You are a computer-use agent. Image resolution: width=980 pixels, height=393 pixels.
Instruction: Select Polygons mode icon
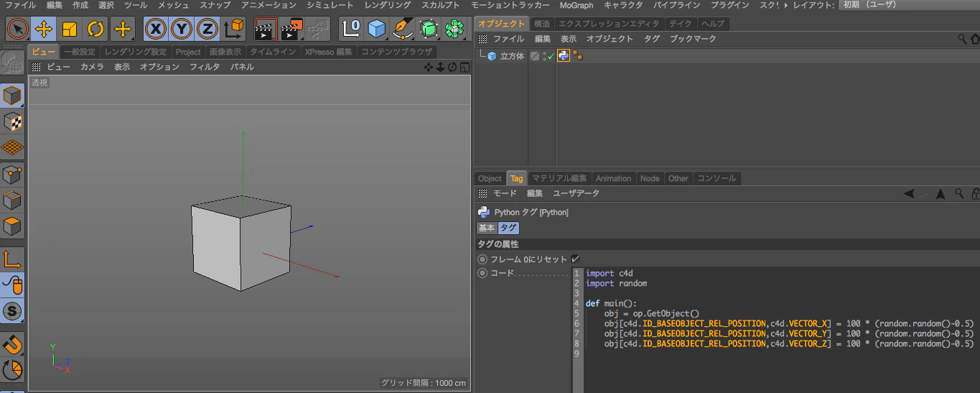12,226
